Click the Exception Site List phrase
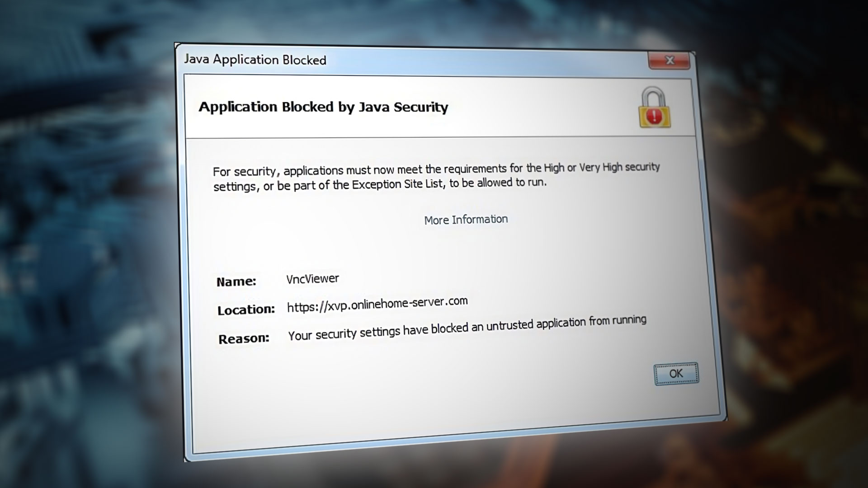The width and height of the screenshot is (868, 488). 397,184
